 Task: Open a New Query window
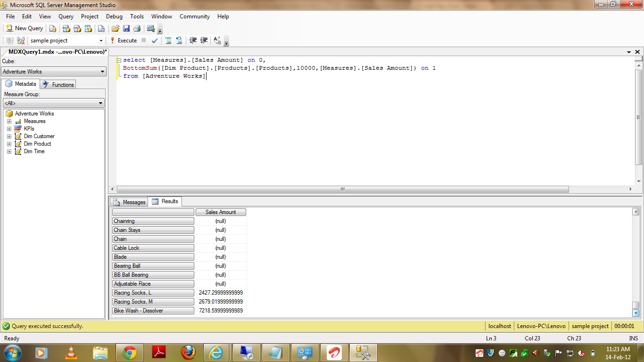pos(25,28)
